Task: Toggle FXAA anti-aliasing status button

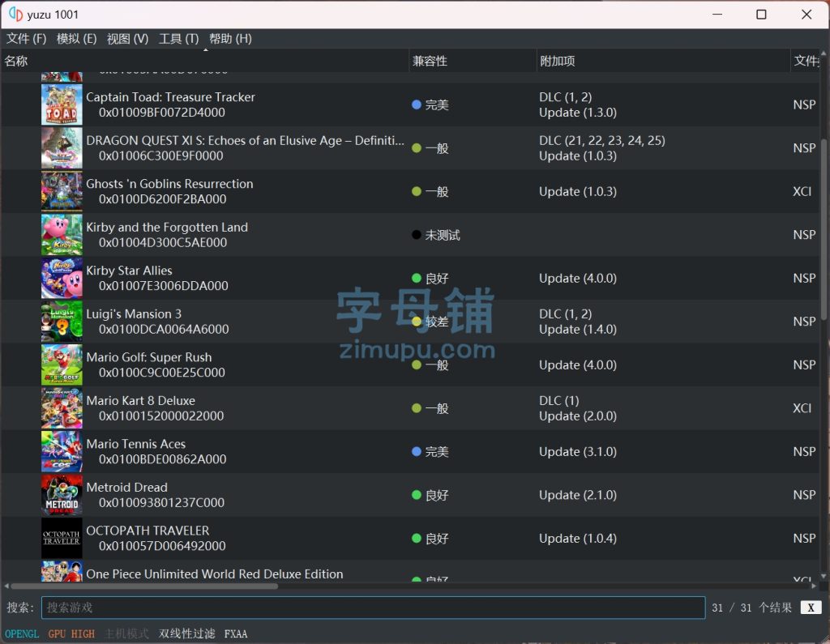Action: click(236, 634)
